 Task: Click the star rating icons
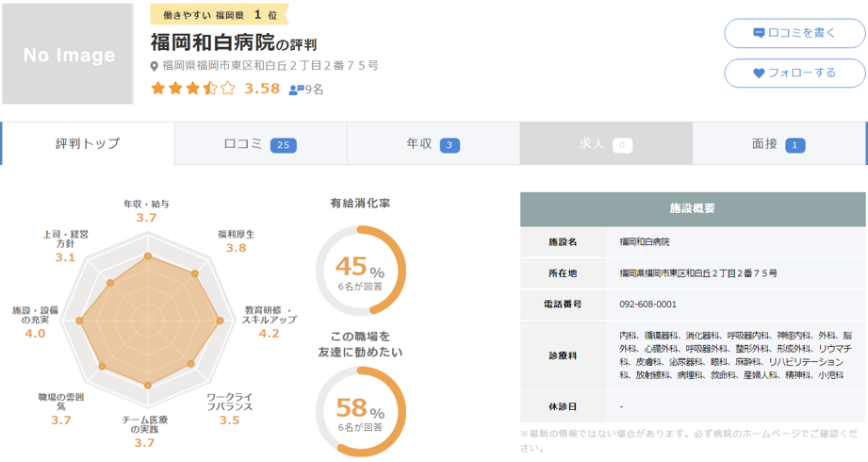tap(193, 89)
